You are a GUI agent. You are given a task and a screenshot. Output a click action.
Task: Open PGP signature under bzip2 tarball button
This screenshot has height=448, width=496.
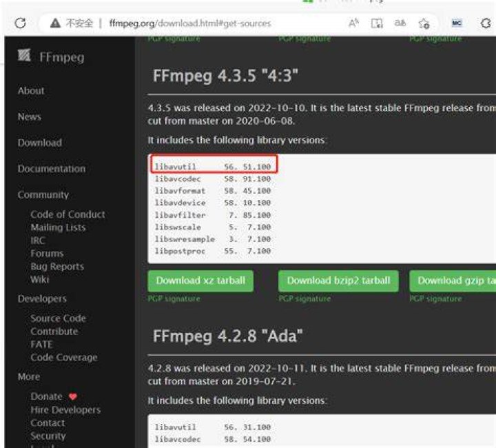pyautogui.click(x=304, y=298)
